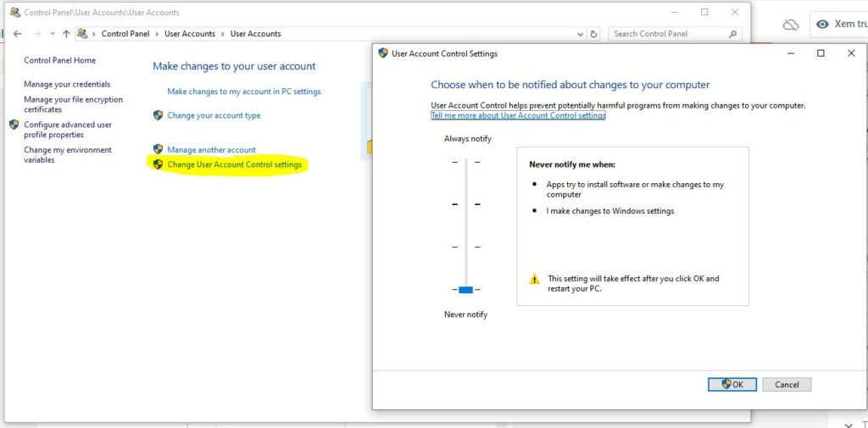This screenshot has width=868, height=428.
Task: Open the recent locations dropdown arrow
Action: pos(53,34)
